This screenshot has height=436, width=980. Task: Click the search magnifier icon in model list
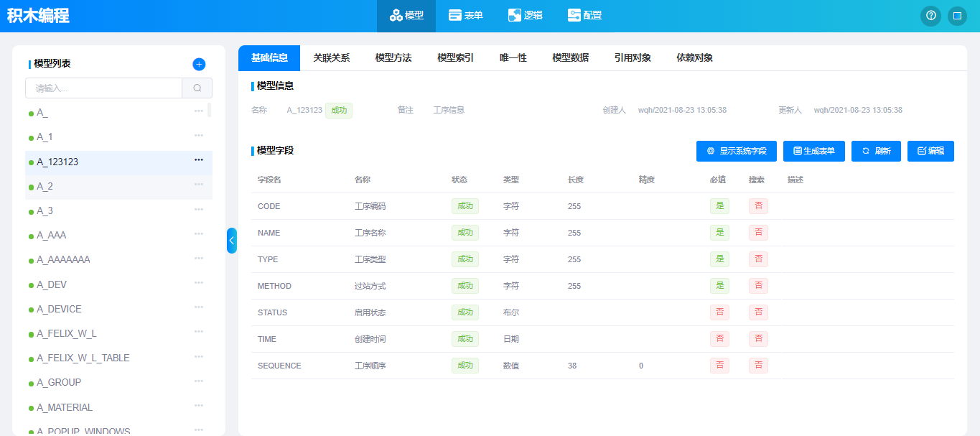197,88
